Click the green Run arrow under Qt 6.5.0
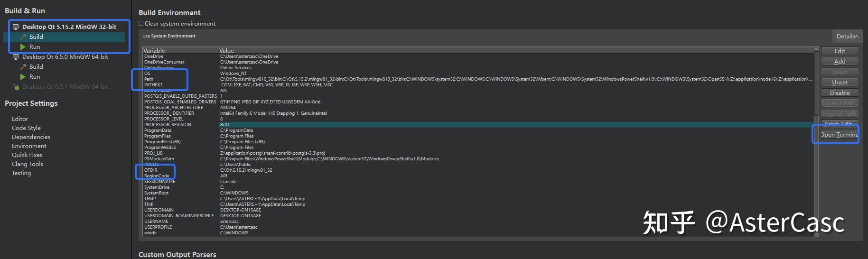Viewport: 868px width, 259px height. pos(23,77)
